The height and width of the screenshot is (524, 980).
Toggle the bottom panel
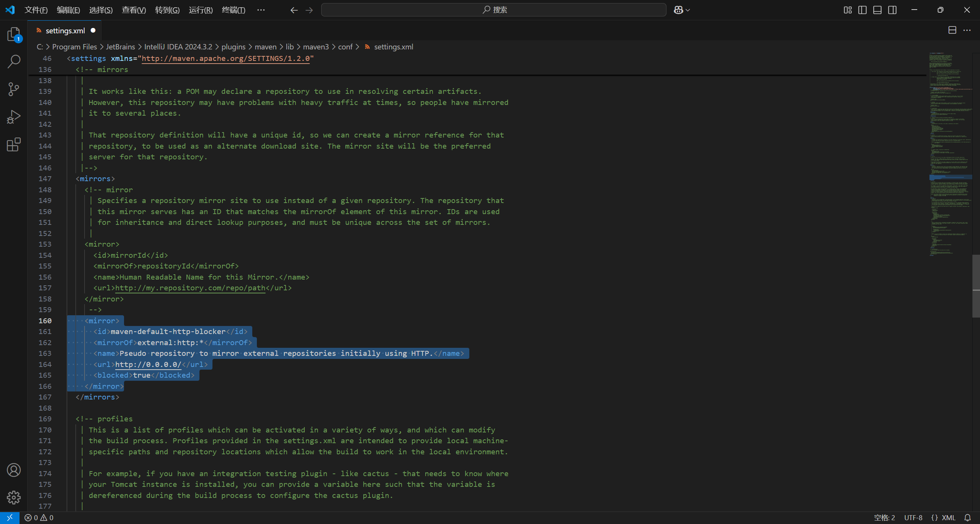[877, 10]
